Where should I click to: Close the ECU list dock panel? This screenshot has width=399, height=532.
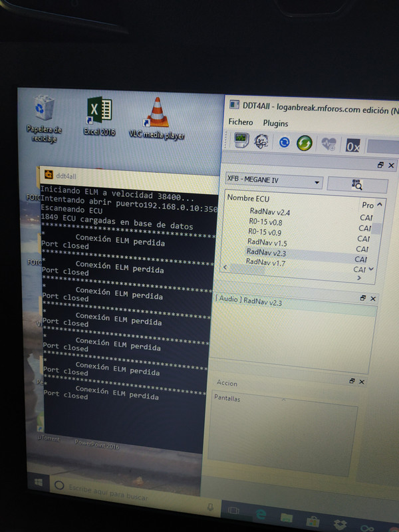click(x=391, y=166)
